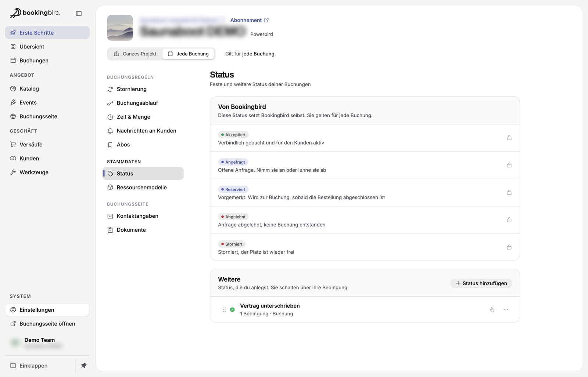
Task: Click hand icon on Vertrag unterschreiben row
Action: pos(492,310)
